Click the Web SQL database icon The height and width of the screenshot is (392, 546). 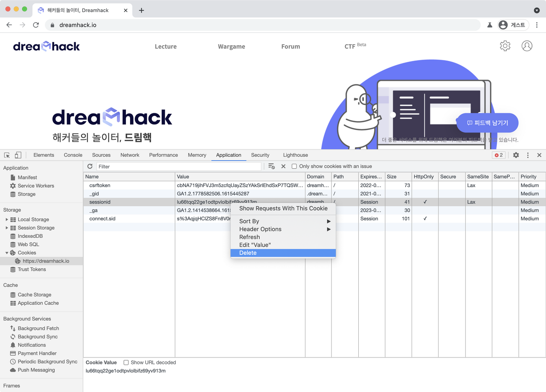(x=13, y=244)
